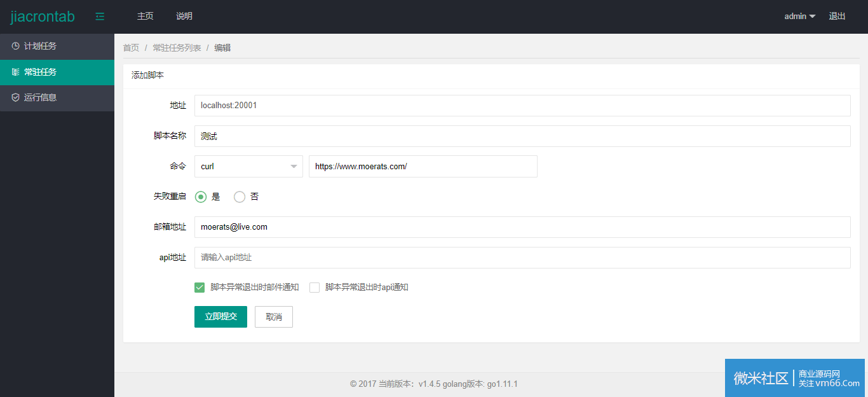Open the 说明 nav item
This screenshot has width=868, height=397.
pos(184,17)
